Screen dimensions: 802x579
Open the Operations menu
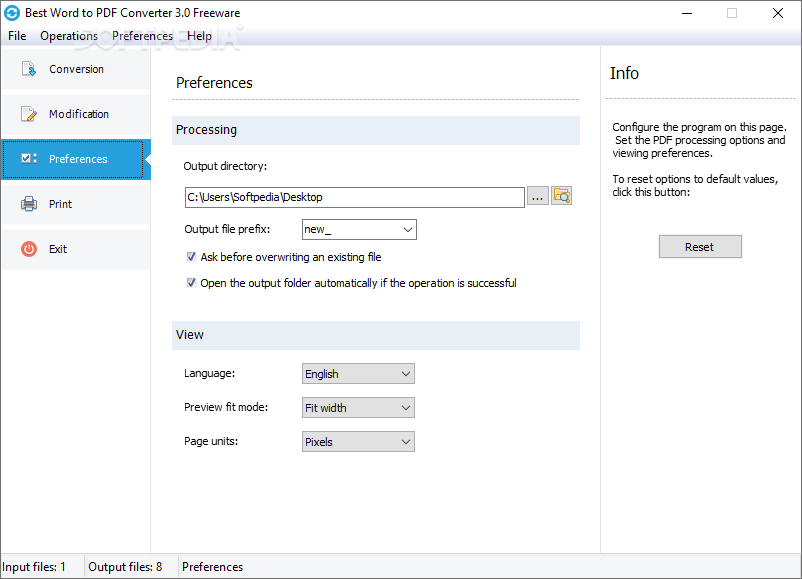click(69, 36)
